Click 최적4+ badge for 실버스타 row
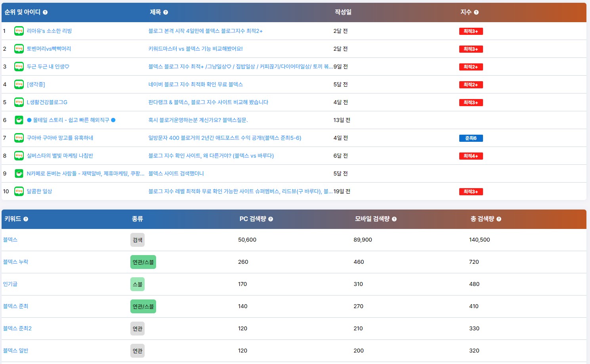This screenshot has width=590, height=364. tap(471, 156)
